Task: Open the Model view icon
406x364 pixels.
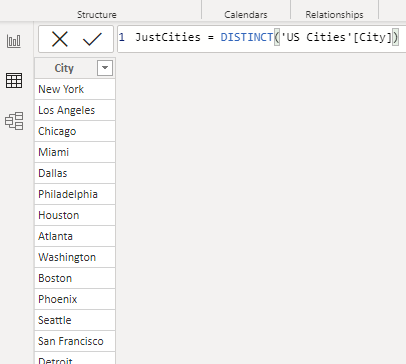Action: pyautogui.click(x=14, y=121)
